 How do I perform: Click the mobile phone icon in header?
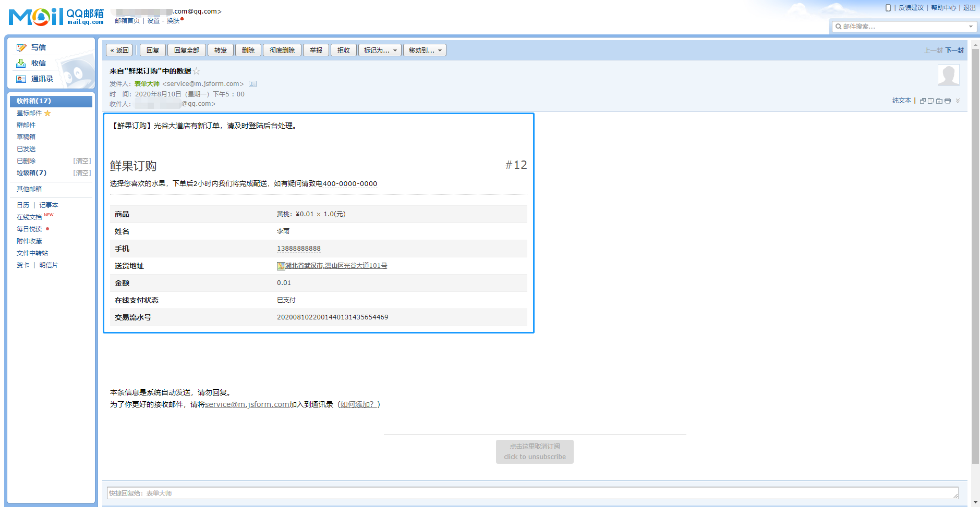point(888,8)
